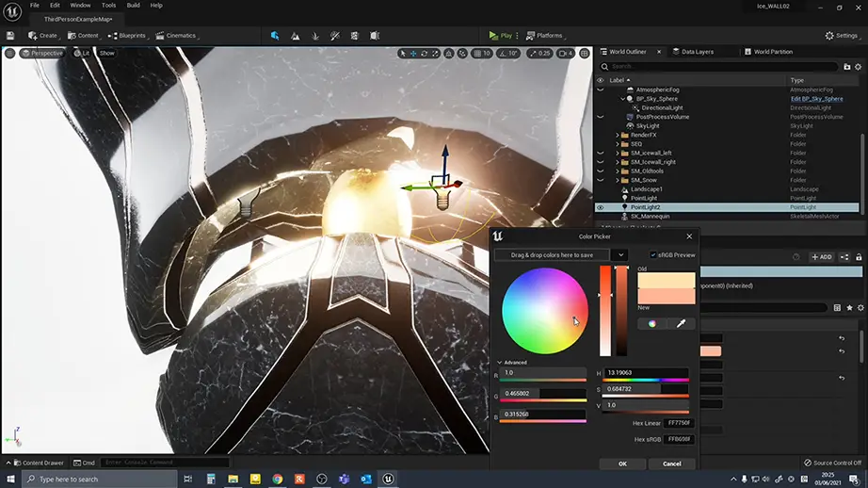Toggle the sRGB Preview checkbox
868x488 pixels.
pos(654,254)
